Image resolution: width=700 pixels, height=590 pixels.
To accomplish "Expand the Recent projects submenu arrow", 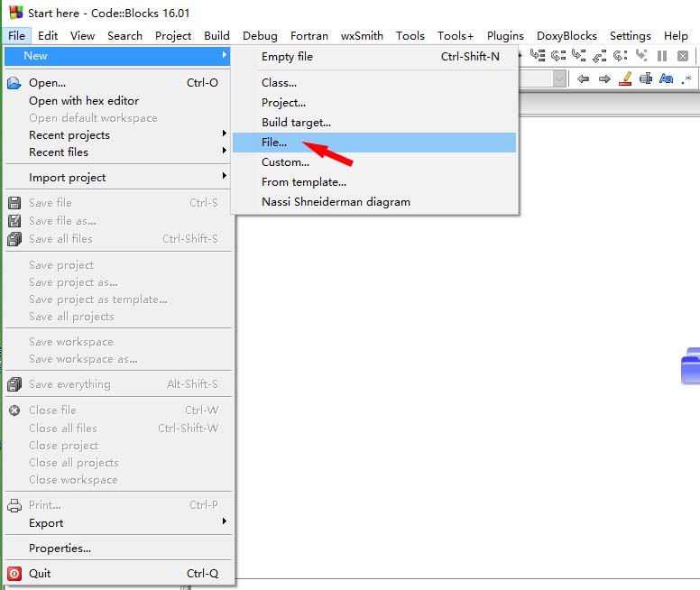I will [x=224, y=134].
